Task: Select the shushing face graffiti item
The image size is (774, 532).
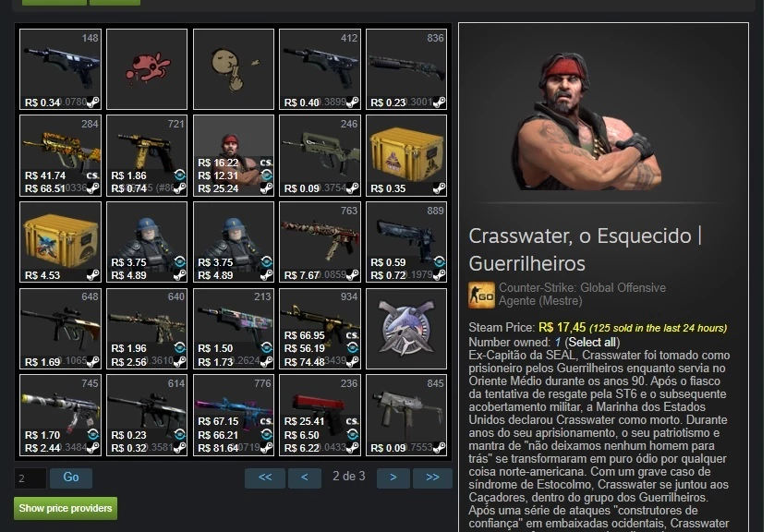Action: [234, 69]
